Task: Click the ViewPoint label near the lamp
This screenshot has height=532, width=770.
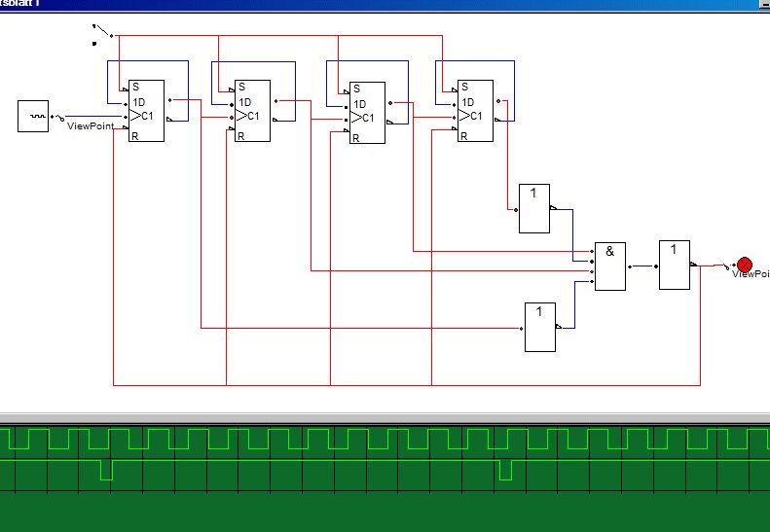Action: 751,274
